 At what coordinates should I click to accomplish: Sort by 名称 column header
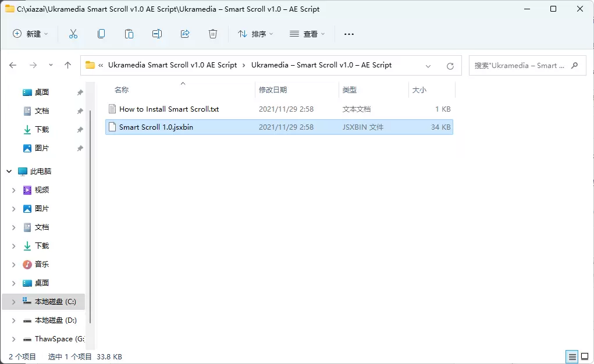pyautogui.click(x=122, y=90)
